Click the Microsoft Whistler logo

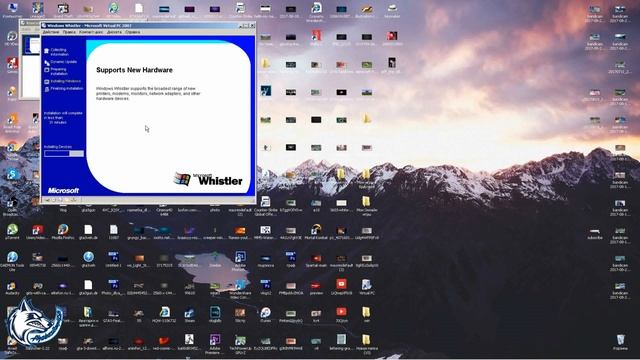pos(208,179)
